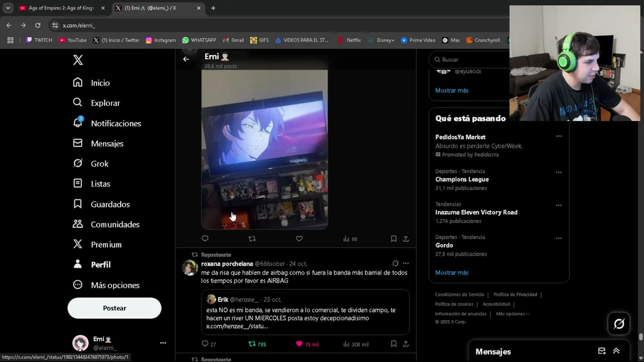Open more options on roxana's post
The width and height of the screenshot is (644, 362).
coord(406,263)
